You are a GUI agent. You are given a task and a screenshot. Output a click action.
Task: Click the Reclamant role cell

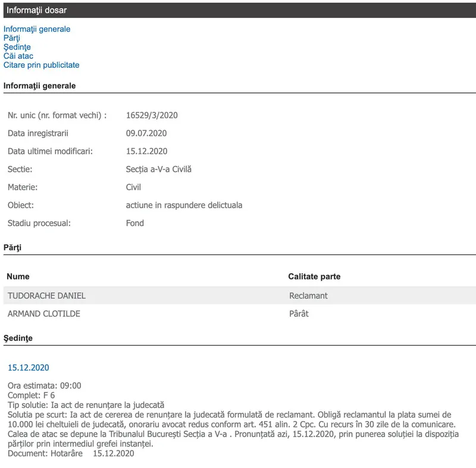[308, 296]
